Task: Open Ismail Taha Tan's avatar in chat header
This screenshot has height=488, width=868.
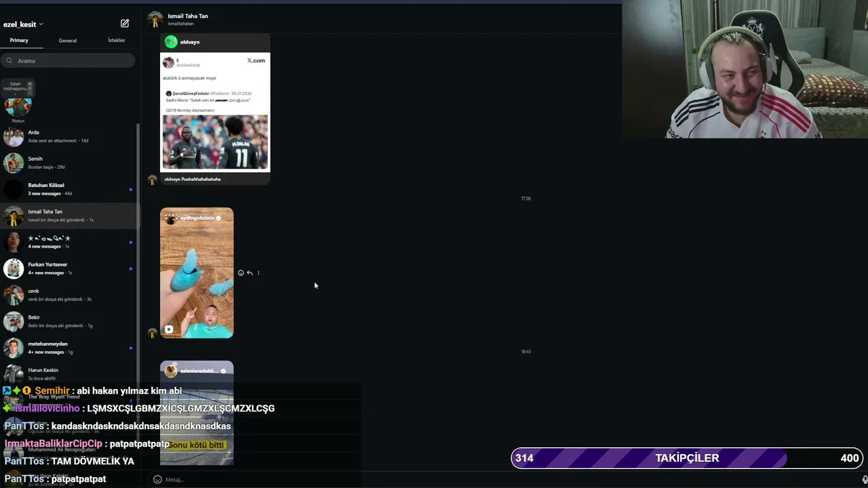Action: 155,19
